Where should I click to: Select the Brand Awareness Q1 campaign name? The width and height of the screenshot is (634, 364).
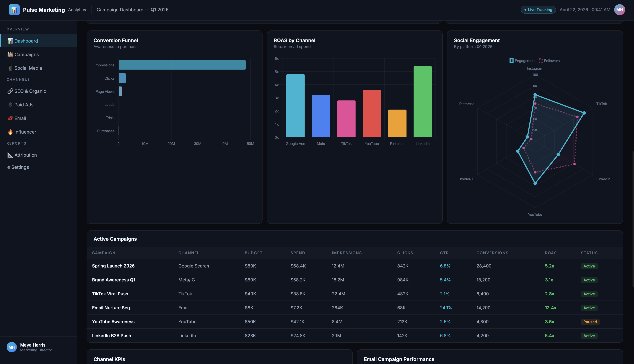pyautogui.click(x=113, y=280)
